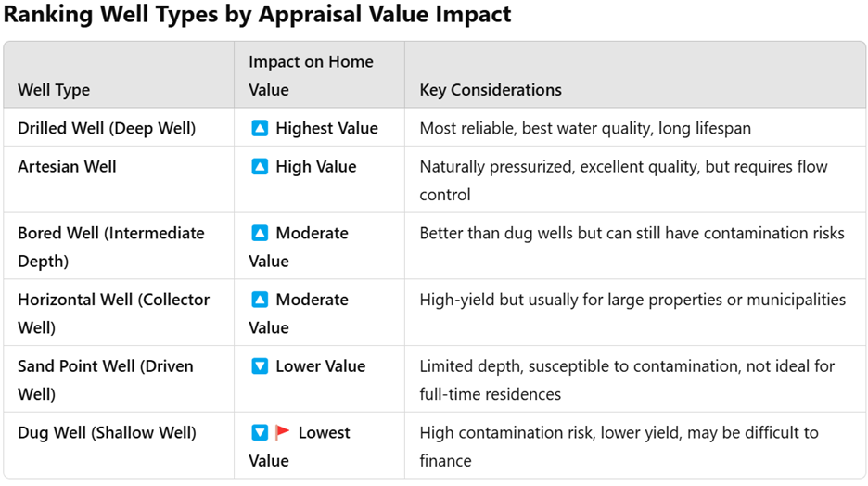This screenshot has height=486, width=868.
Task: Select the Horizontal Well (Collector Well) label
Action: (x=113, y=313)
